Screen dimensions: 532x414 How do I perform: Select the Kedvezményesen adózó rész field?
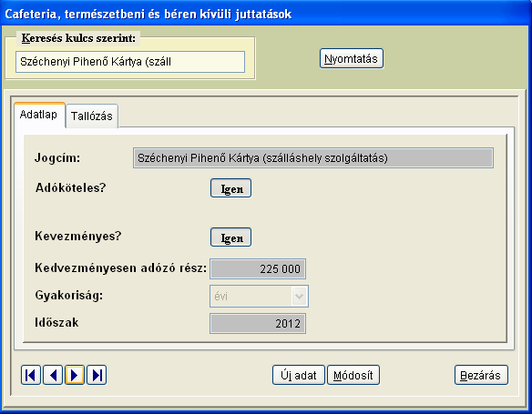pyautogui.click(x=258, y=269)
